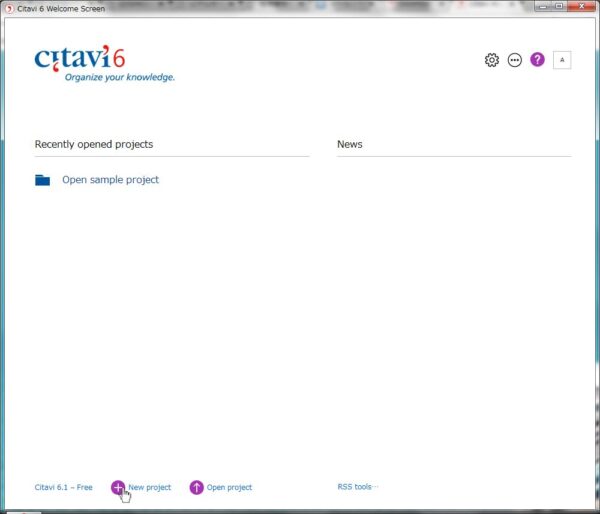Open settings via the gear icon
600x514 pixels.
492,60
